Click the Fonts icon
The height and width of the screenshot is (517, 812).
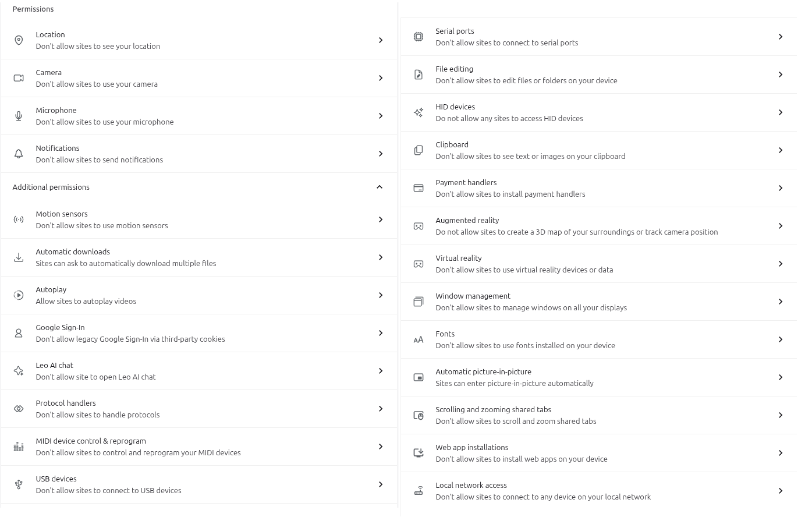click(419, 339)
